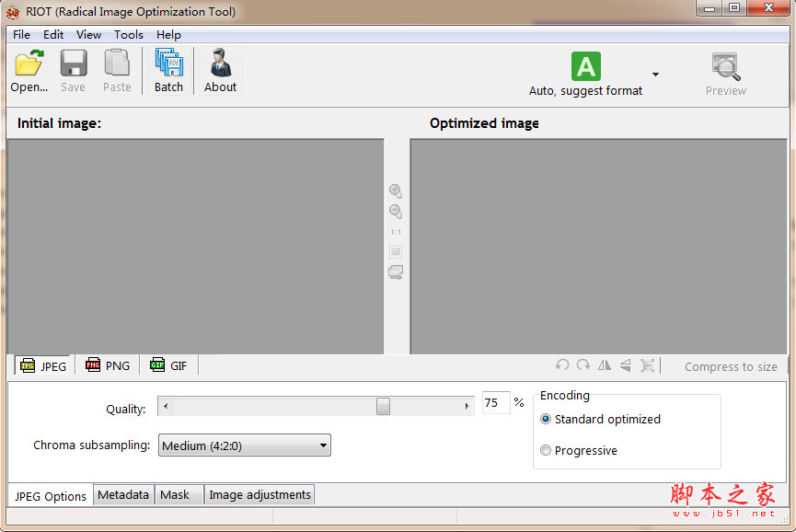This screenshot has width=796, height=532.
Task: Click the Preview magnifier icon
Action: click(x=726, y=66)
